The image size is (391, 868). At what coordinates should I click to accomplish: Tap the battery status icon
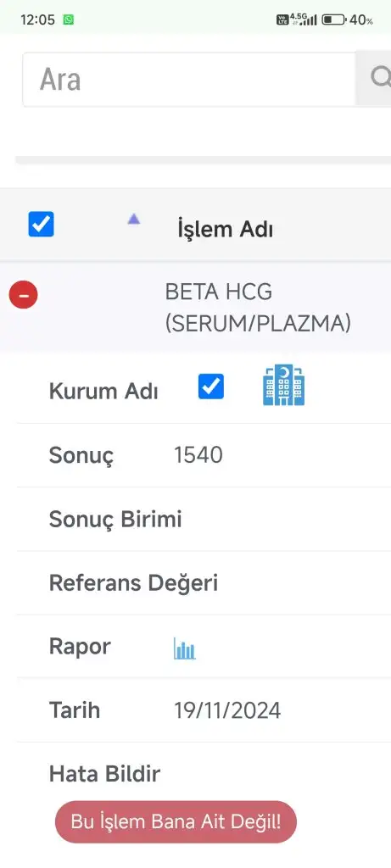(x=333, y=20)
